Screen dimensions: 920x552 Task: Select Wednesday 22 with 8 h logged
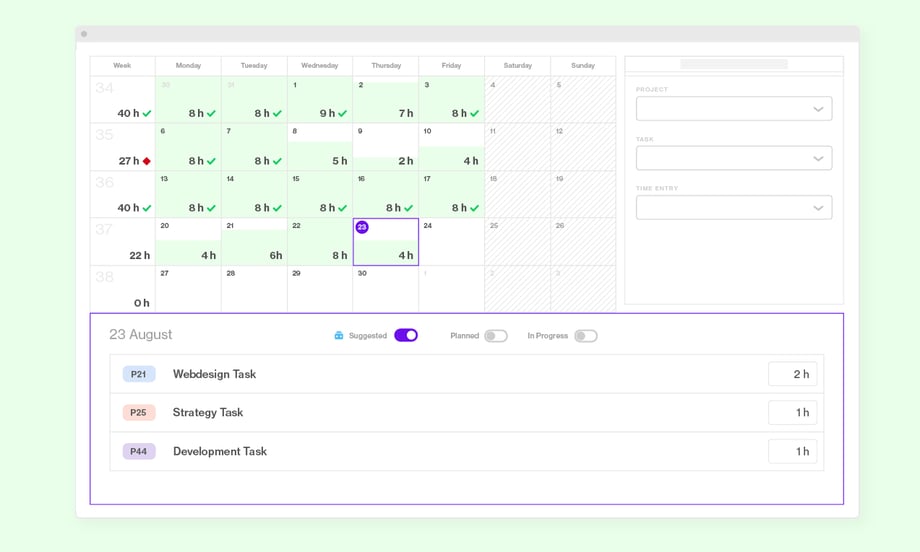coord(320,242)
